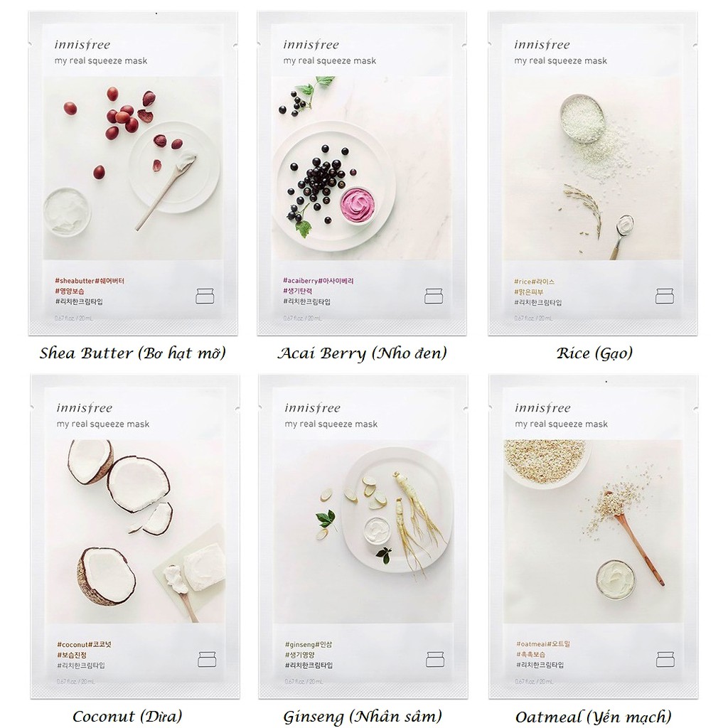
Task: Select the Shea Butter mask product photo
Action: pyautogui.click(x=133, y=168)
